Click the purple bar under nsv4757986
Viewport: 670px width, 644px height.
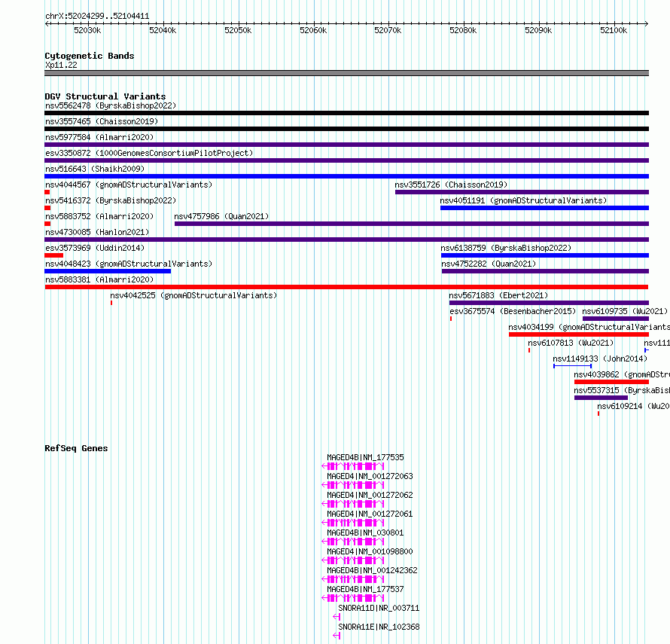pos(412,224)
